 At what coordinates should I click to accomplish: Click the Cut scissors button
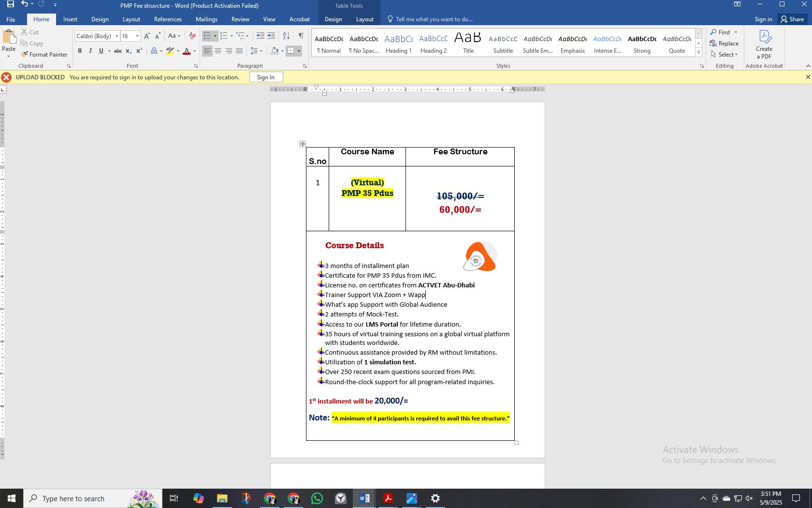coord(30,32)
